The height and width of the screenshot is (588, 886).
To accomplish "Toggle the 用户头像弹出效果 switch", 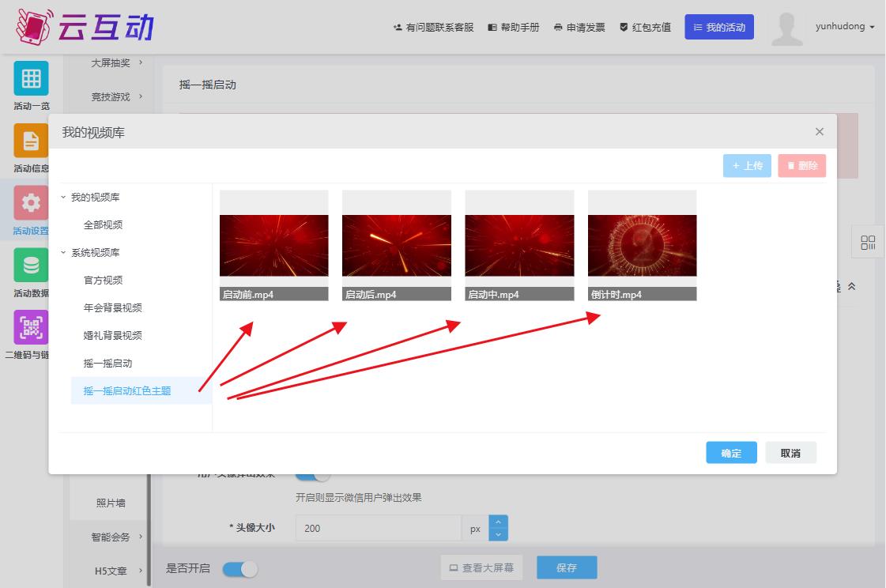I will 312,476.
